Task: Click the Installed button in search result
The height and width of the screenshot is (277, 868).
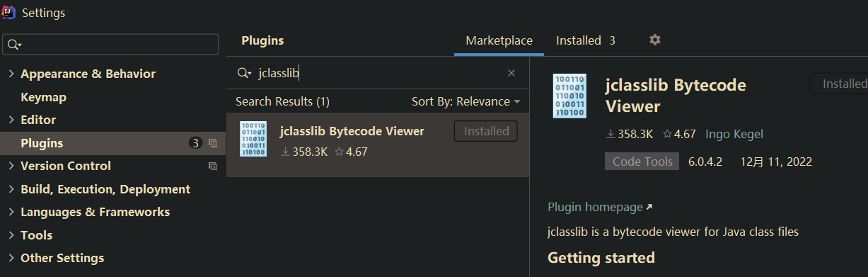Action: [486, 131]
